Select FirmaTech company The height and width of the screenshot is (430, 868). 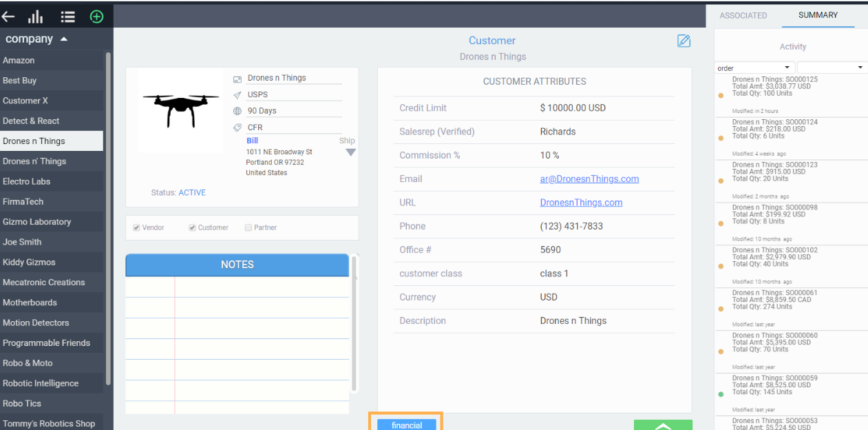point(52,201)
